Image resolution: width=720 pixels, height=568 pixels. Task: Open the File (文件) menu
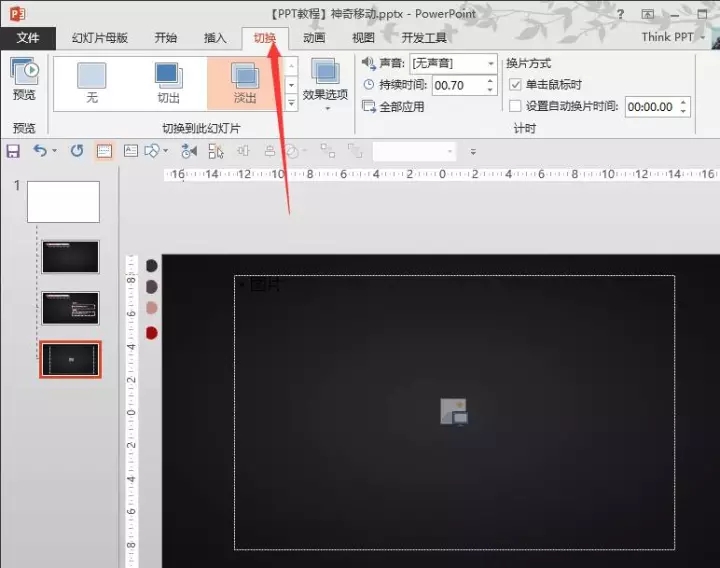pos(28,38)
